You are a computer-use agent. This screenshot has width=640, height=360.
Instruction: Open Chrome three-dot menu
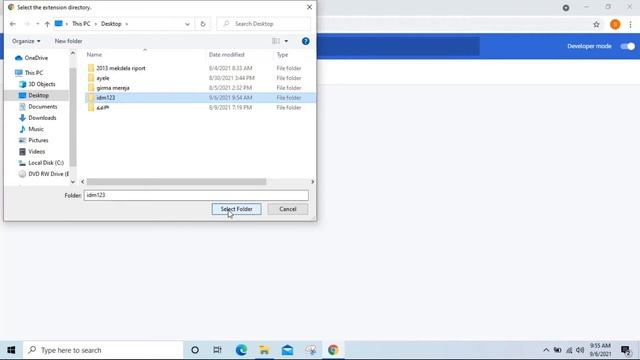tap(630, 24)
